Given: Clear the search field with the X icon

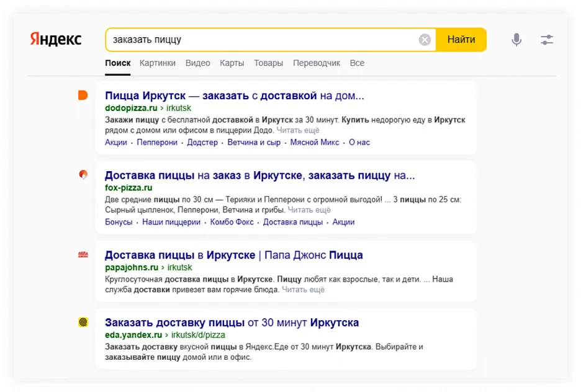Looking at the screenshot, I should [x=425, y=40].
